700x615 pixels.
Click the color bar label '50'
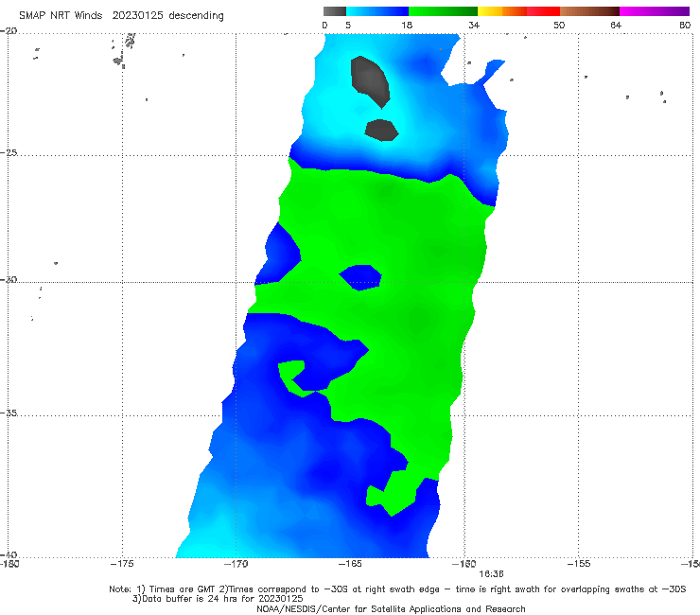[x=559, y=26]
